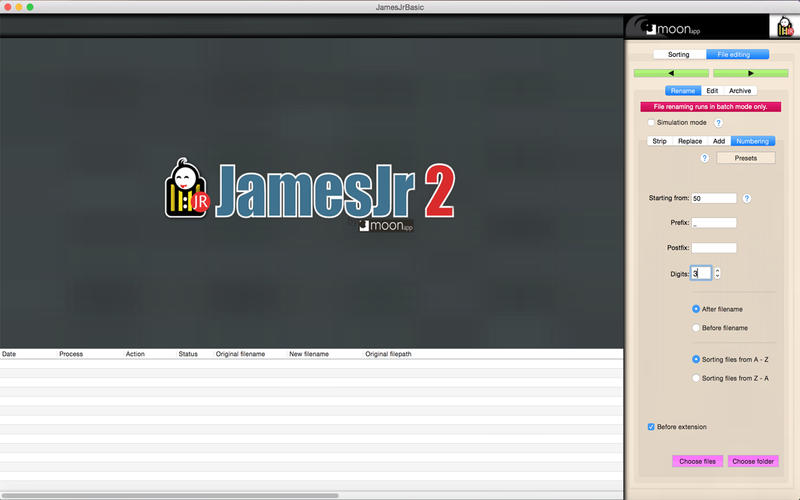
Task: Click the Status column header
Action: point(188,354)
